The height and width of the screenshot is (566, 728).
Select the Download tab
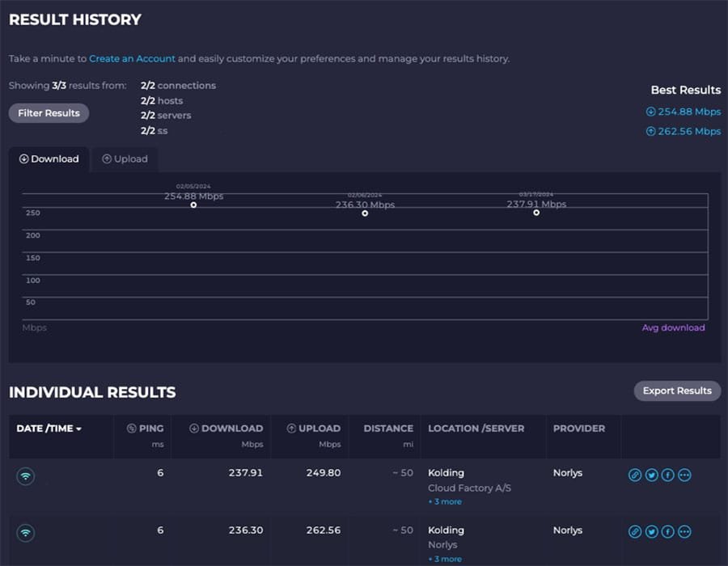(49, 158)
